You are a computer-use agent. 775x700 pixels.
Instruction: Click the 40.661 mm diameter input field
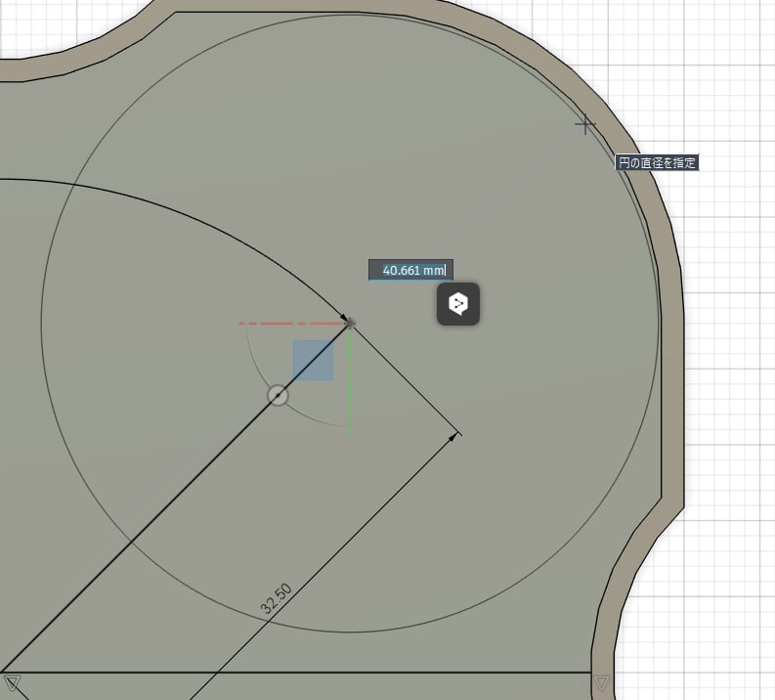410,270
